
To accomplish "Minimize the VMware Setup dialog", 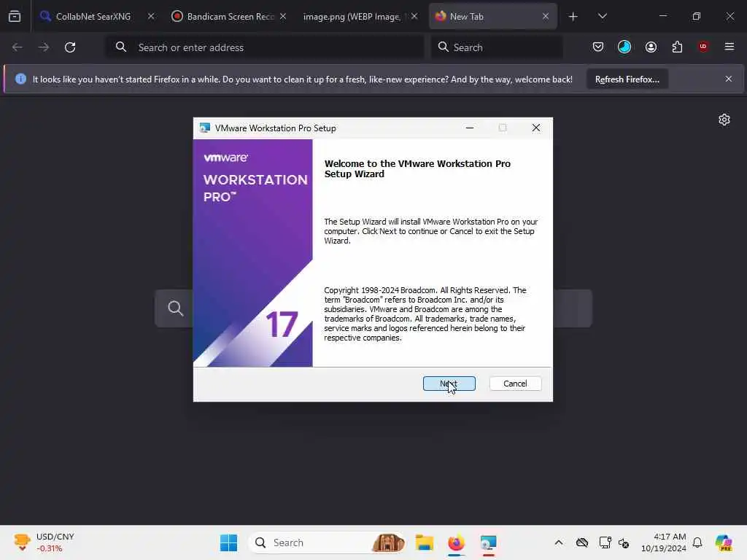I will (470, 128).
